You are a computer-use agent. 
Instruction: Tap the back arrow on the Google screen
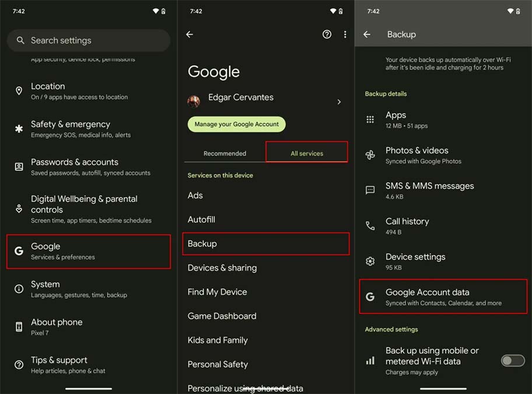pyautogui.click(x=189, y=34)
